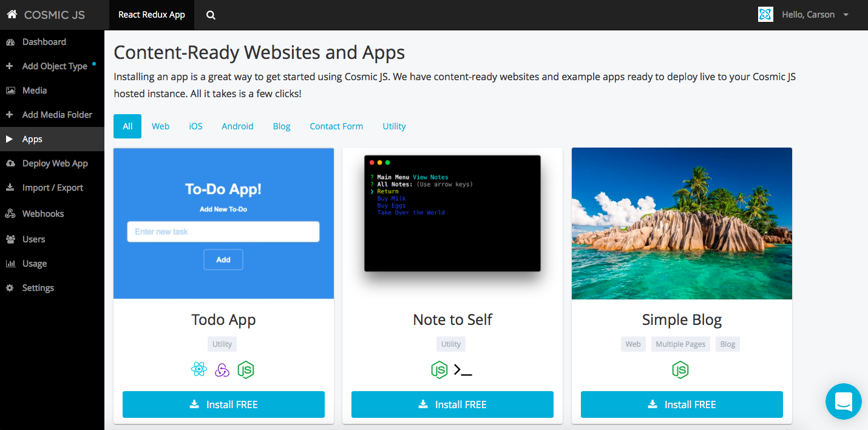
Task: Click the Users group icon in the sidebar
Action: coord(10,239)
